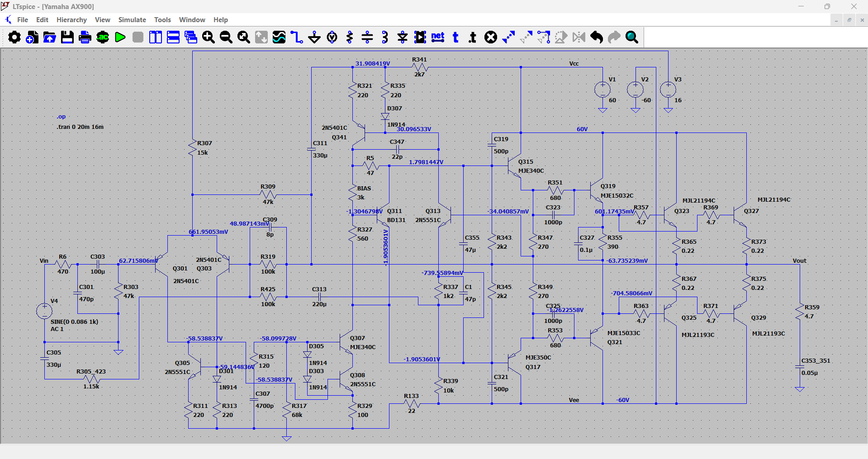Click the 31.908419V voltage label
This screenshot has height=459, width=868.
[373, 64]
